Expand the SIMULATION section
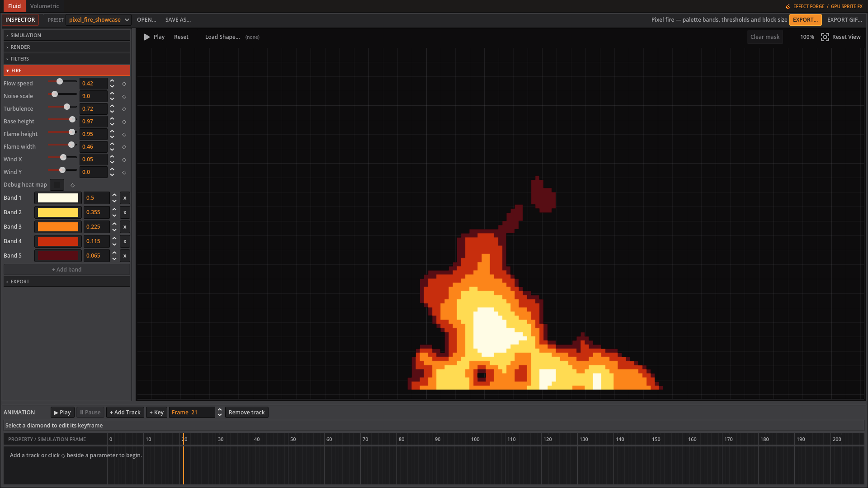The image size is (868, 488). click(67, 35)
